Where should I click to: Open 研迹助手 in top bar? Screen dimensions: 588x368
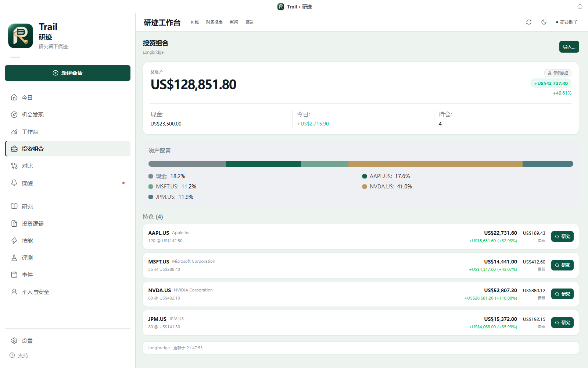coord(567,22)
